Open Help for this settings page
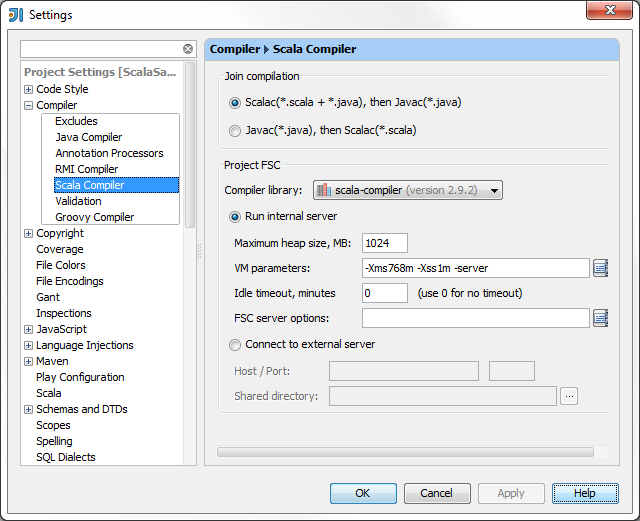 (x=584, y=493)
